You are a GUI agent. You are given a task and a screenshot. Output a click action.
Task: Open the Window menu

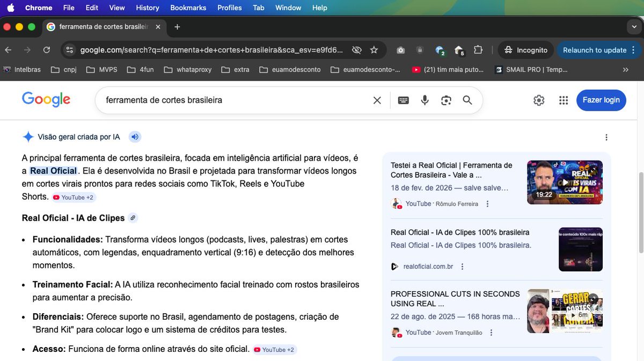[288, 8]
